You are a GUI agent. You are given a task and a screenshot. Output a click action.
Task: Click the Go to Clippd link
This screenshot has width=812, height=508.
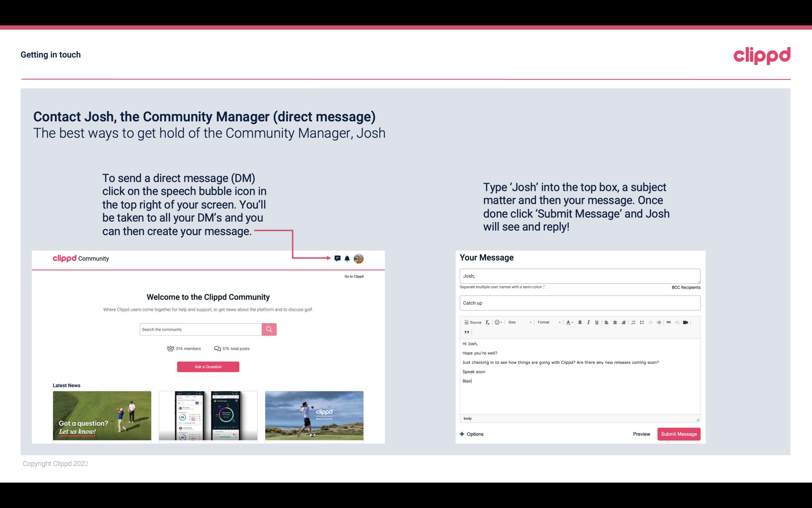point(353,276)
